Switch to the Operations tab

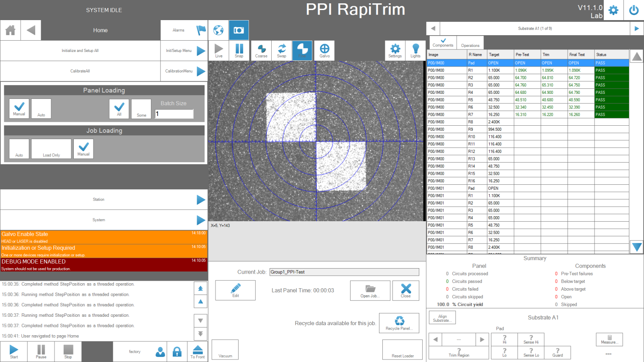coord(470,42)
